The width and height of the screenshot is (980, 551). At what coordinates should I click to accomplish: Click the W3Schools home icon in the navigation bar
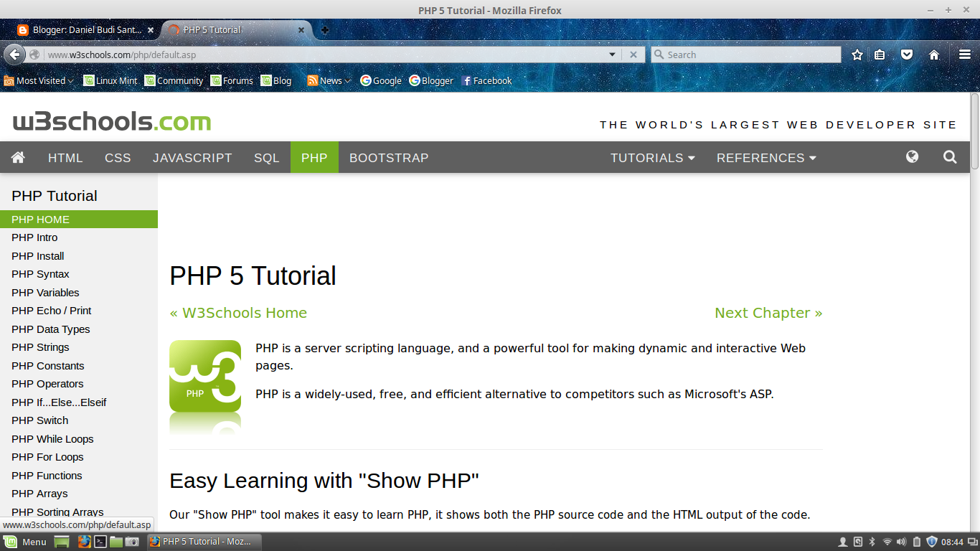coord(18,157)
